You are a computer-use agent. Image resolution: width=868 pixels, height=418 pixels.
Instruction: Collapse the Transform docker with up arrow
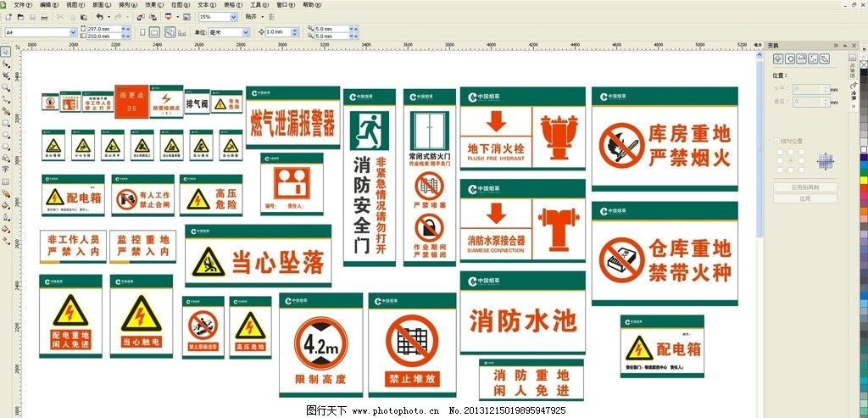click(845, 46)
